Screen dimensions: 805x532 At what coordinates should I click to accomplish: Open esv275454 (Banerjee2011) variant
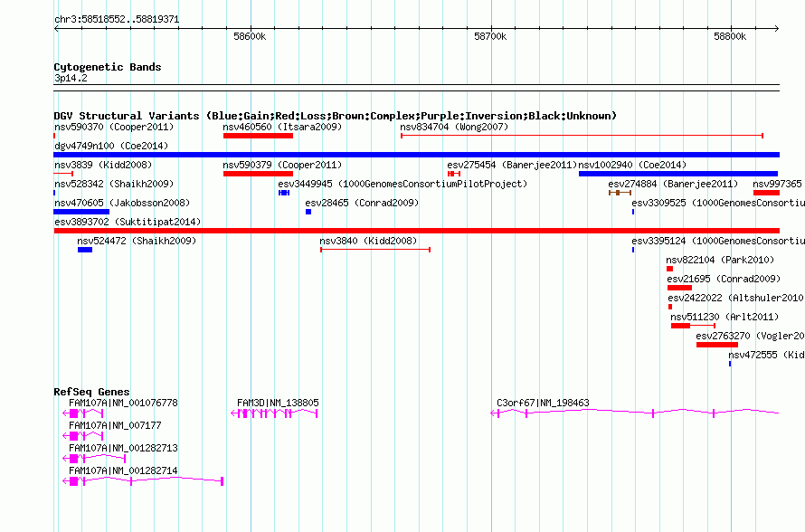pos(512,165)
